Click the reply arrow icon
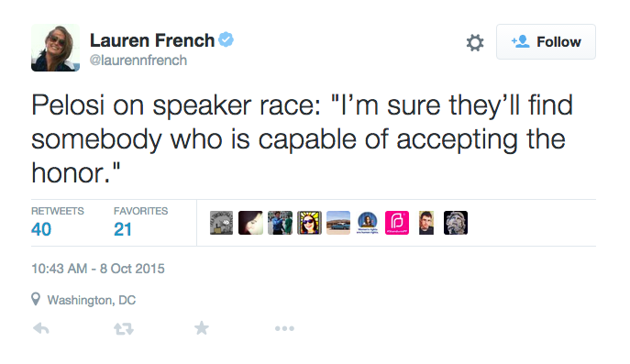The height and width of the screenshot is (364, 630). tap(41, 328)
